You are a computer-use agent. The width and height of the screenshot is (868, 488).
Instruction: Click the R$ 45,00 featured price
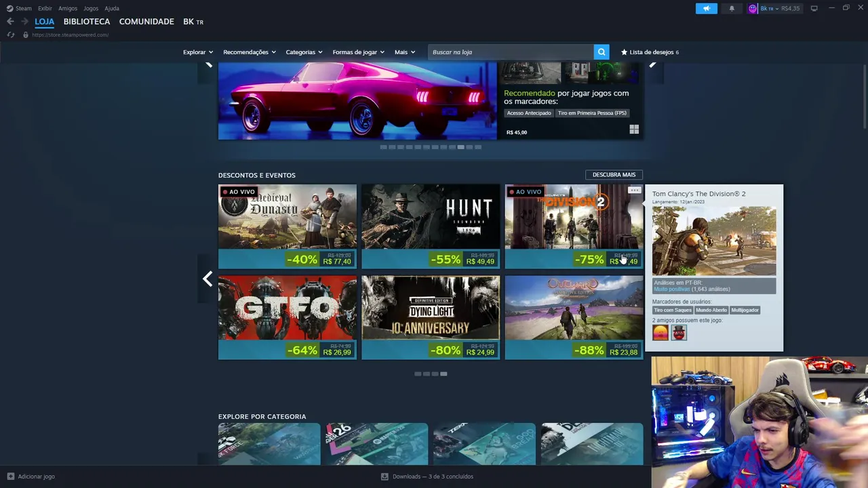pos(517,132)
